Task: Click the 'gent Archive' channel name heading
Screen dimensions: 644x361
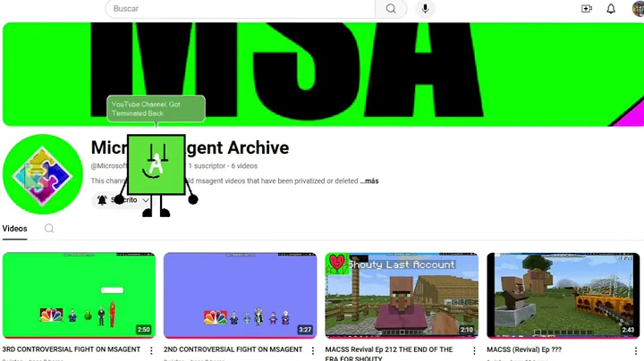Action: point(238,147)
